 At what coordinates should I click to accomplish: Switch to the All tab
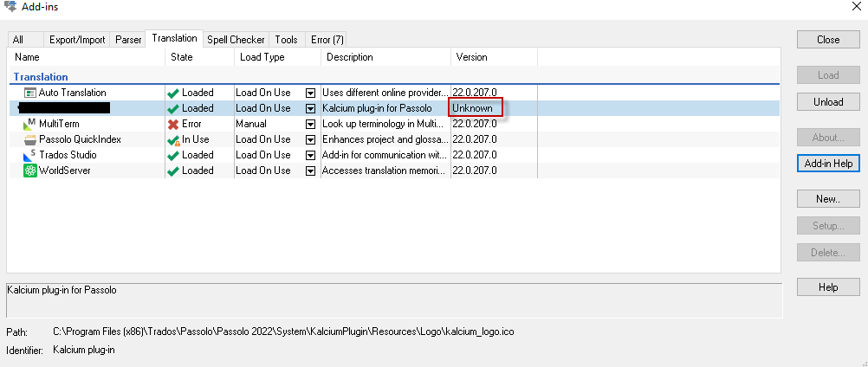pos(25,39)
